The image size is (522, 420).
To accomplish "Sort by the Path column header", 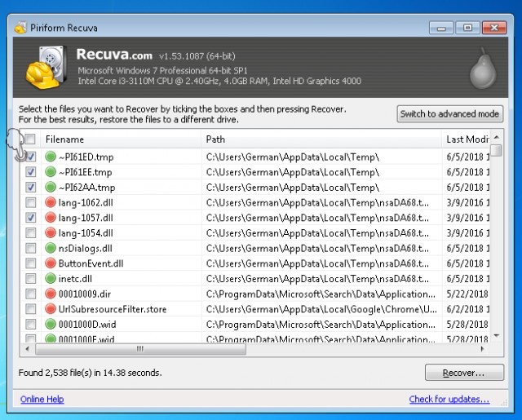I will pyautogui.click(x=321, y=139).
